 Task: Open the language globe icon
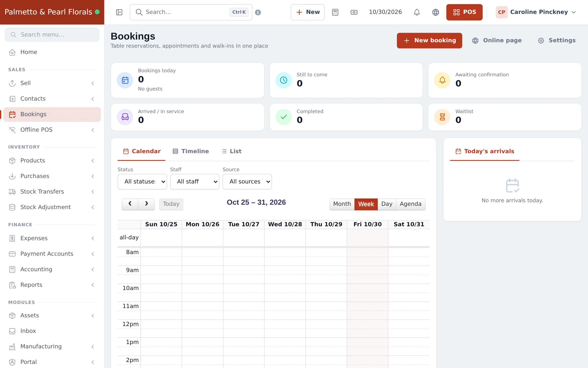tap(436, 12)
